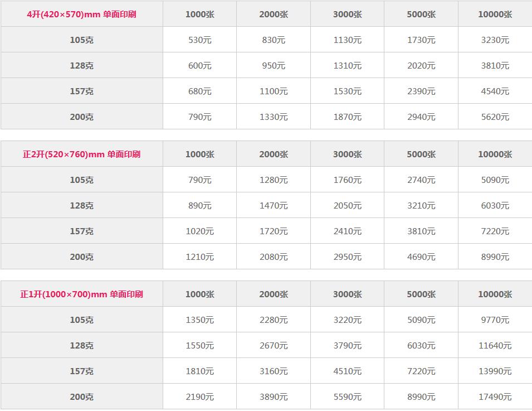Click the 11640元 price cell
This screenshot has width=532, height=411.
(495, 345)
